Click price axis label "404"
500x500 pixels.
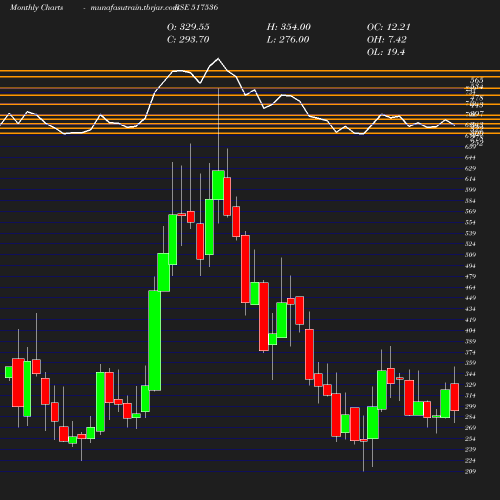coord(470,331)
